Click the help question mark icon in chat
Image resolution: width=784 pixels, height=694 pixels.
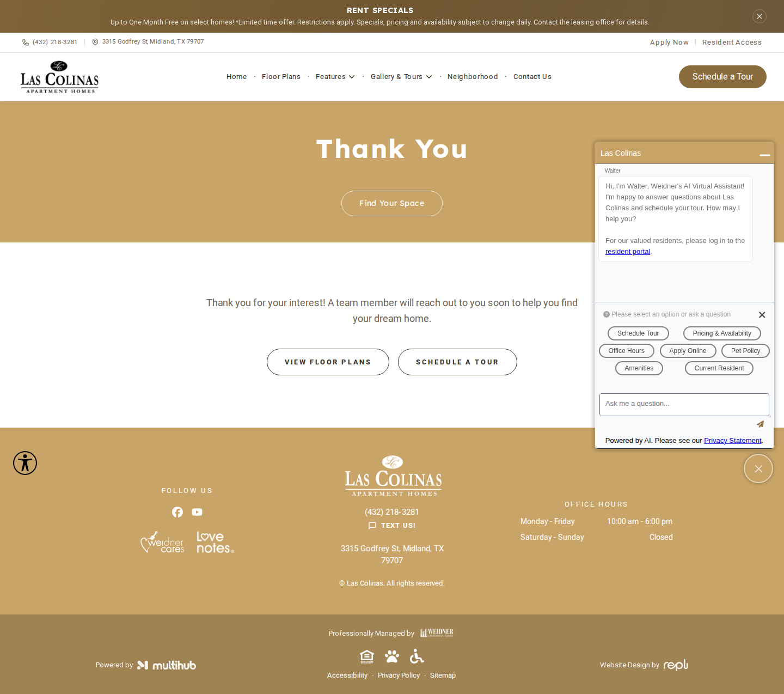(607, 314)
